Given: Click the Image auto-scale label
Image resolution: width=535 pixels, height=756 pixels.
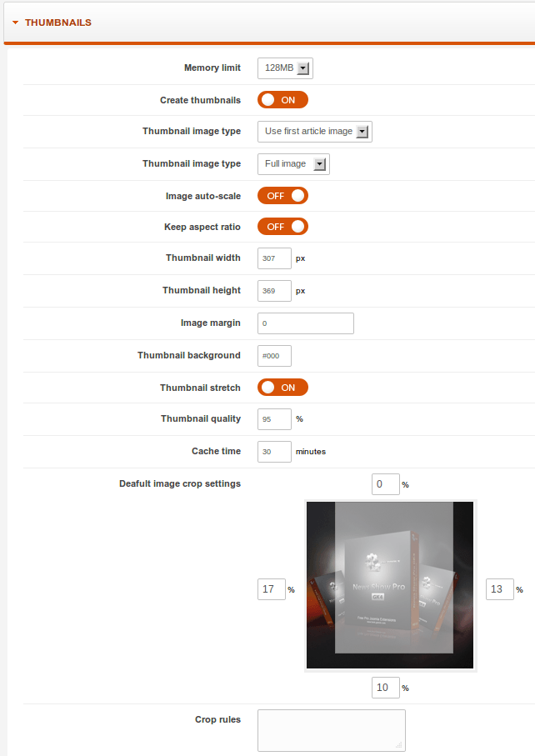Looking at the screenshot, I should (x=202, y=196).
